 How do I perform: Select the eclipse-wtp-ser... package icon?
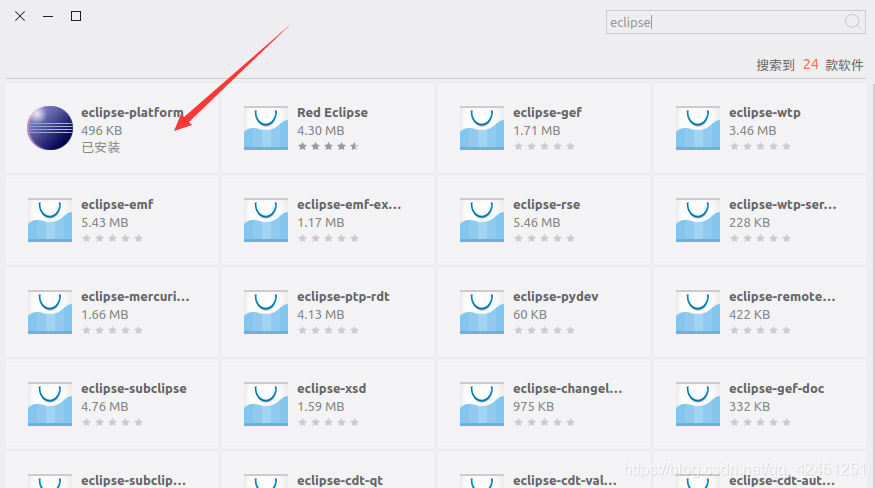pos(698,220)
